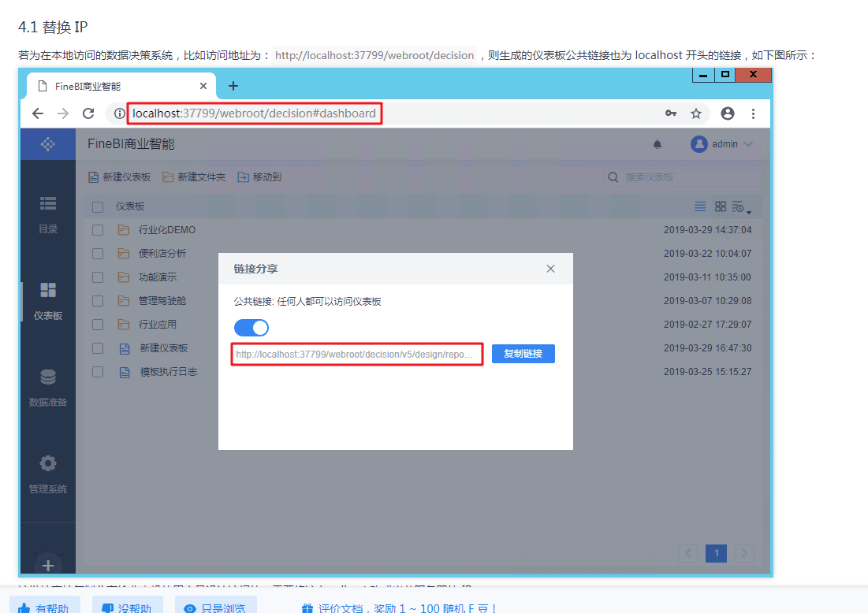
Task: Close the FineBI商业智能 browser tab
Action: pyautogui.click(x=203, y=86)
